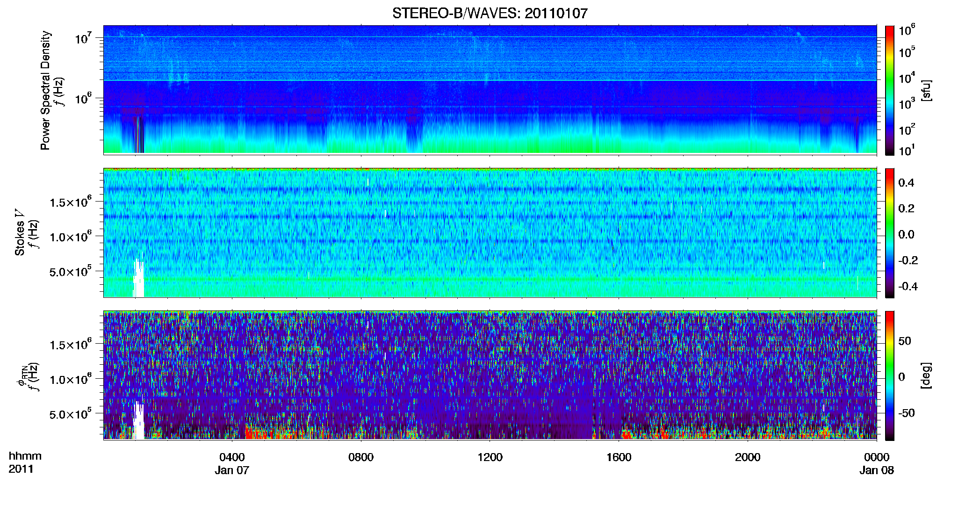The height and width of the screenshot is (505, 980).
Task: Click the "50" label on degrees color bar
Action: coord(905,341)
